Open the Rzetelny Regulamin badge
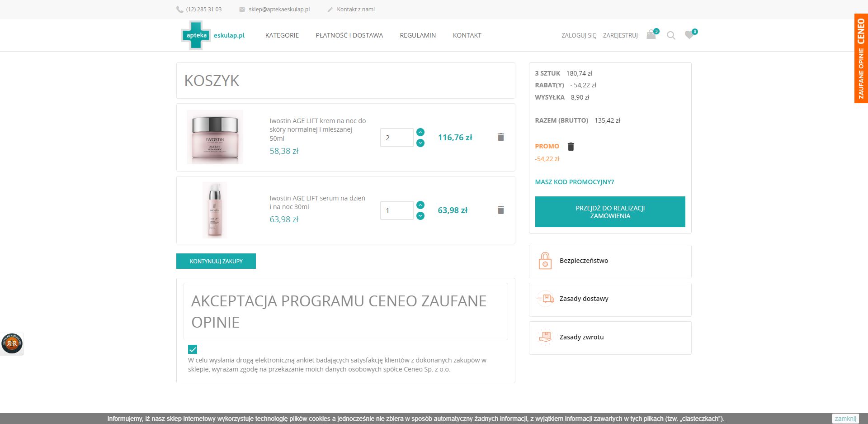Viewport: 868px width, 424px height. click(x=12, y=344)
